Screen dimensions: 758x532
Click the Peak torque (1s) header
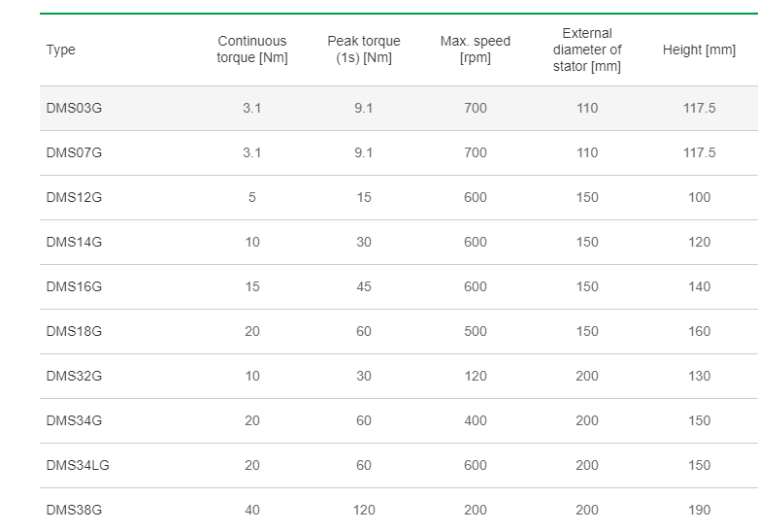(364, 50)
